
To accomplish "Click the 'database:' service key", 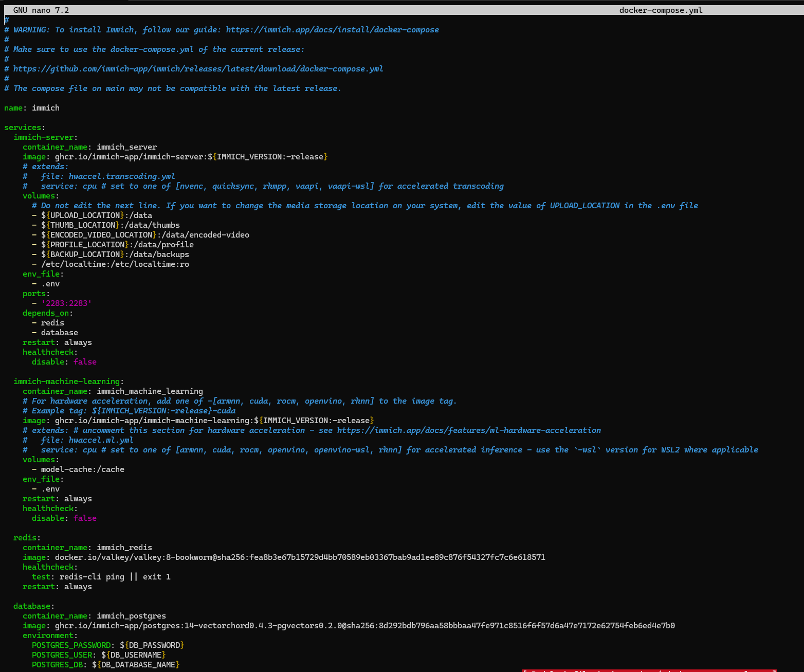I will [34, 606].
